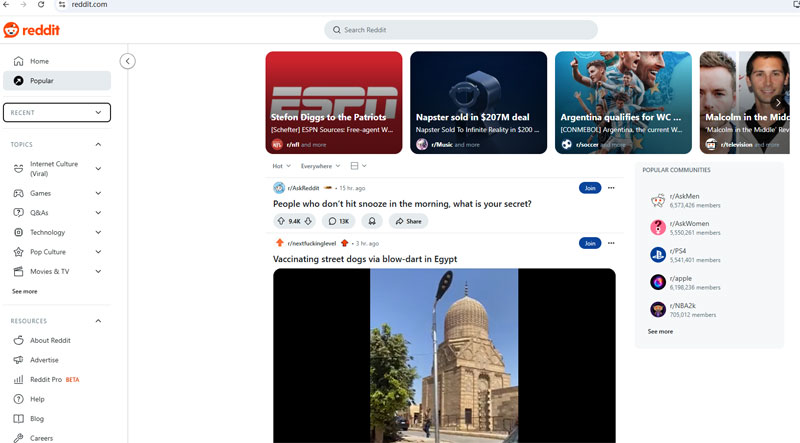Viewport: 800px width, 443px height.
Task: Focus the Search Reddit field
Action: tap(461, 30)
